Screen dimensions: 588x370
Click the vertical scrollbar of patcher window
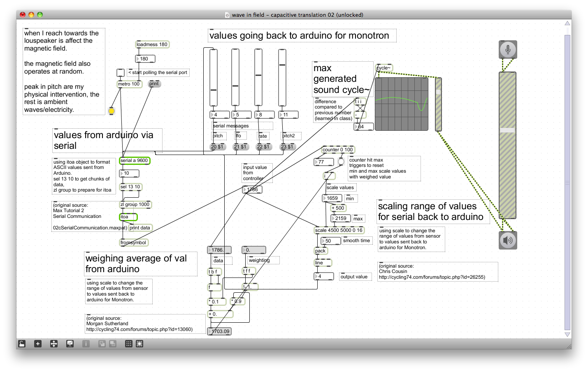(567, 179)
